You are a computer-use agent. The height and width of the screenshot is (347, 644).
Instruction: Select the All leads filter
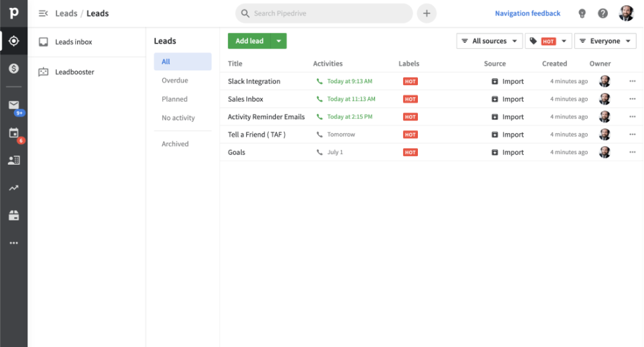(182, 62)
